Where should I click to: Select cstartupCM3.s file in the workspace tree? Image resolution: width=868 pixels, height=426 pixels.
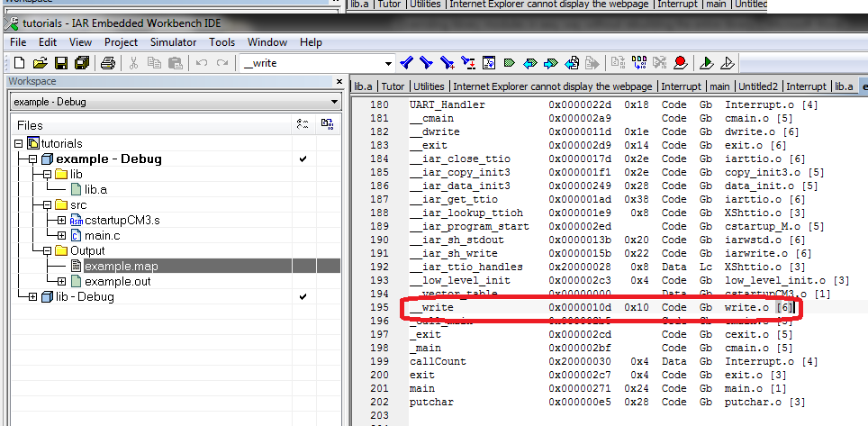click(x=122, y=221)
